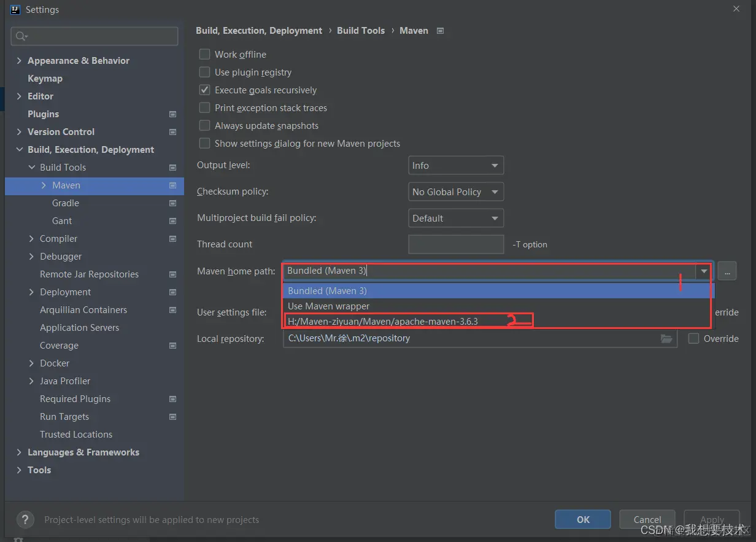Uncheck Execute goals recursively

pos(205,90)
